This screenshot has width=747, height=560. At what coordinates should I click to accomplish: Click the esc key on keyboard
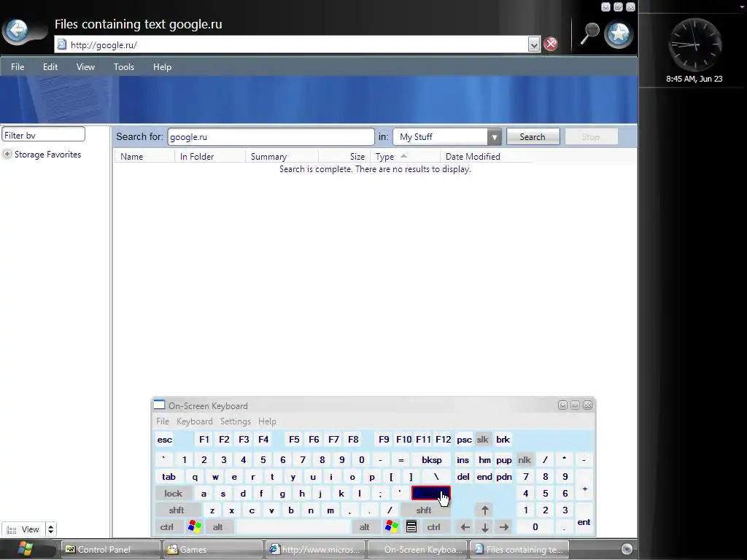click(x=165, y=440)
